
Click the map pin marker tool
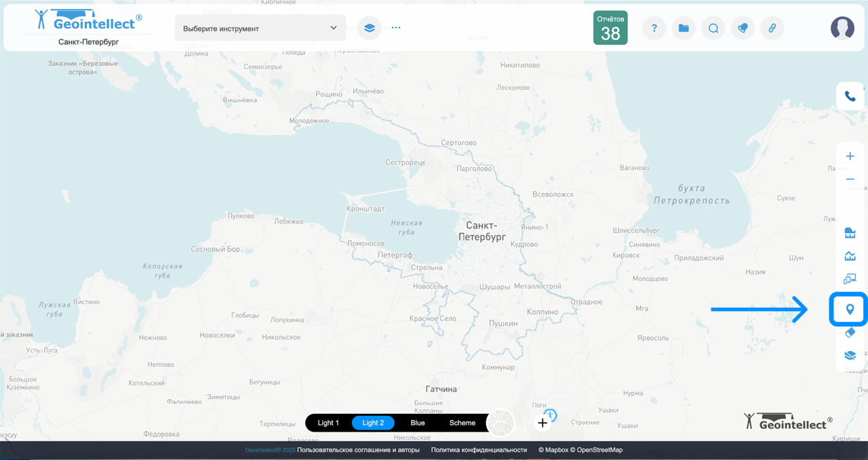(x=850, y=310)
